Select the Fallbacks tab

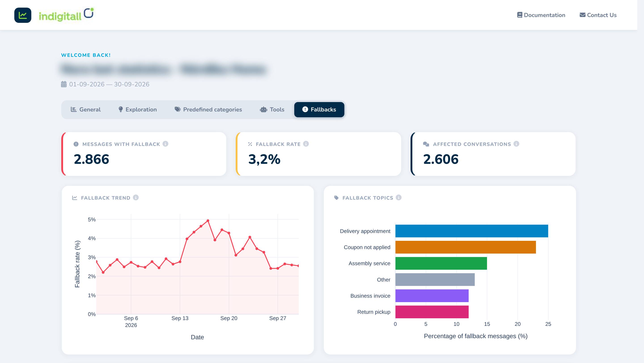coord(319,110)
